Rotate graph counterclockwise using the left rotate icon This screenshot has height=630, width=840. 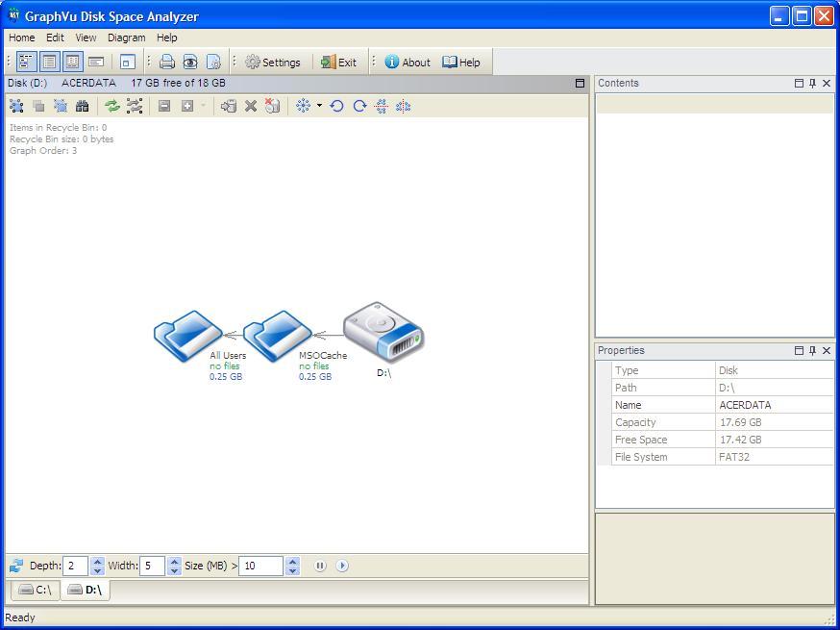(337, 106)
